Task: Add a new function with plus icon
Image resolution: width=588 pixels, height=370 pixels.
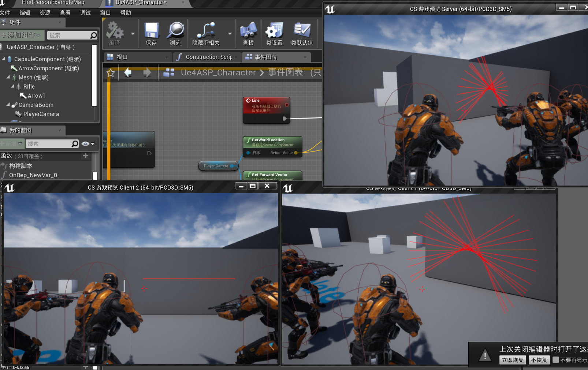Action: tap(85, 156)
